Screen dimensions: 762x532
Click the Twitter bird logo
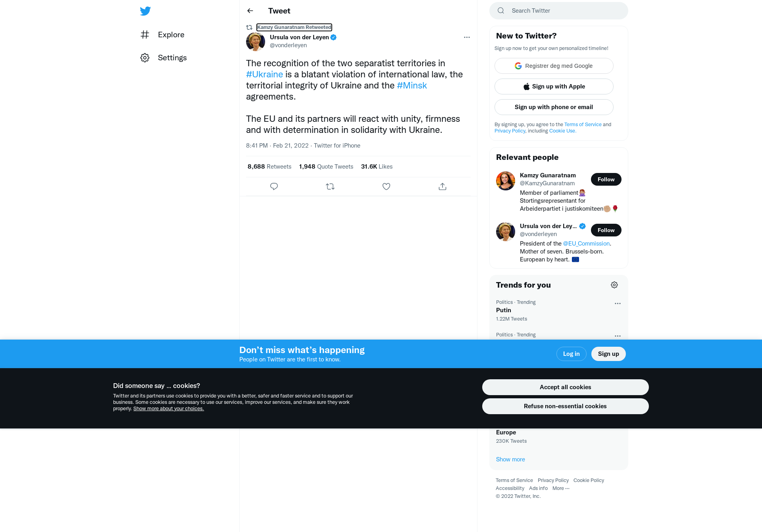tap(145, 11)
